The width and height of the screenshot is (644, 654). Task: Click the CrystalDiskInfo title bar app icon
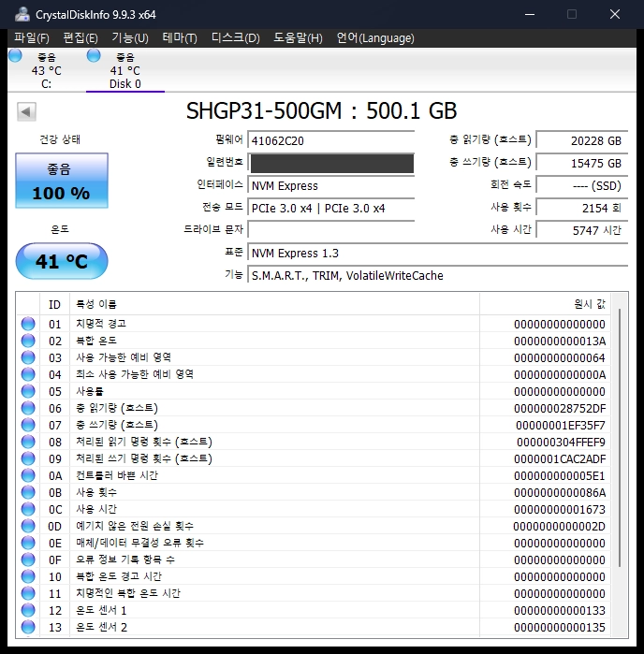[22, 14]
